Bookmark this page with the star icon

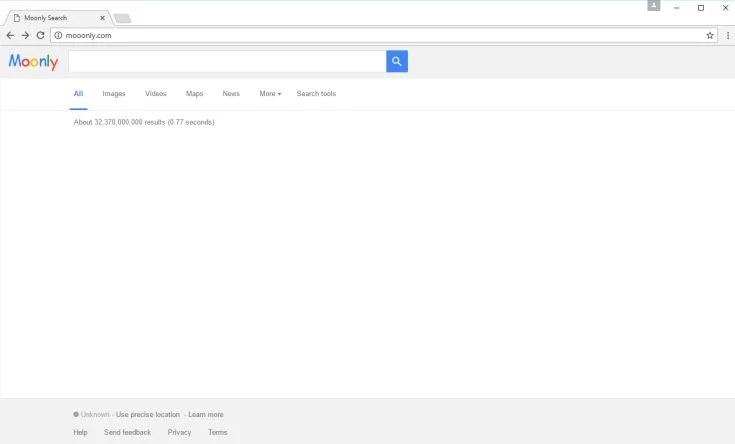click(x=710, y=35)
